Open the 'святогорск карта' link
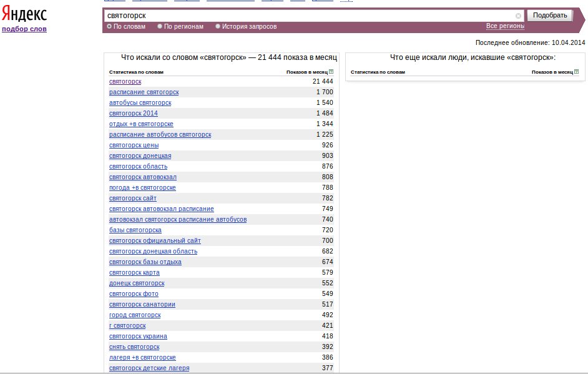The width and height of the screenshot is (588, 374). point(134,273)
